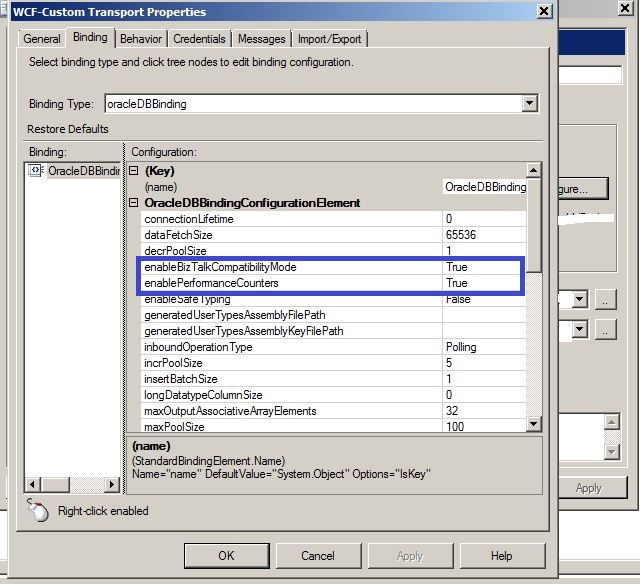640x584 pixels.
Task: Click the dialog's Apply button
Action: coord(410,555)
